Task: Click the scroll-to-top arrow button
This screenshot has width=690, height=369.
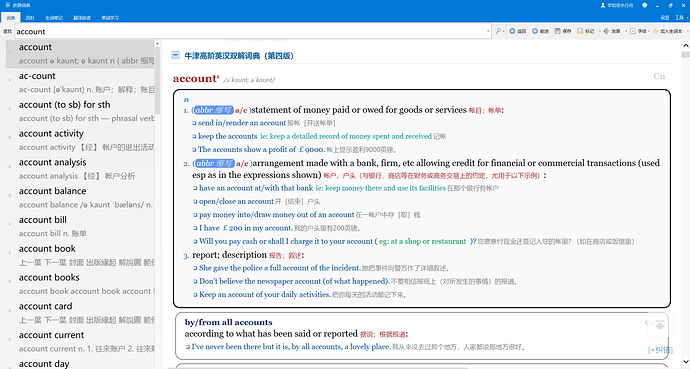Action: [x=660, y=325]
